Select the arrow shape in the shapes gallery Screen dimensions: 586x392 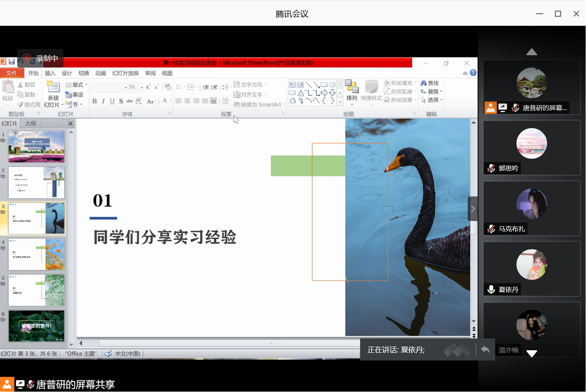(323, 93)
